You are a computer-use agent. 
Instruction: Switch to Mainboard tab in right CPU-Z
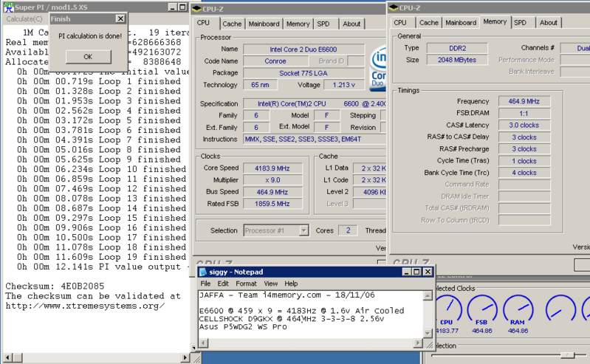(461, 23)
